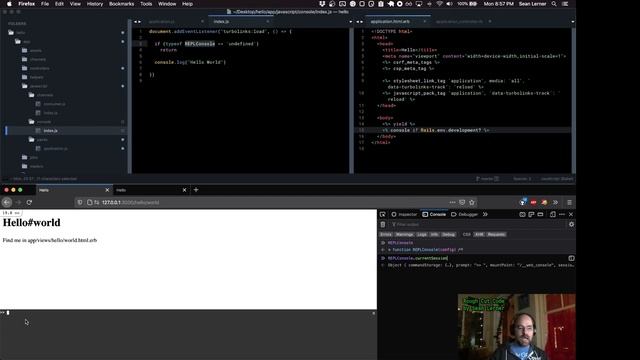
Task: Open Spotlight search in the menu bar
Action: click(554, 4)
